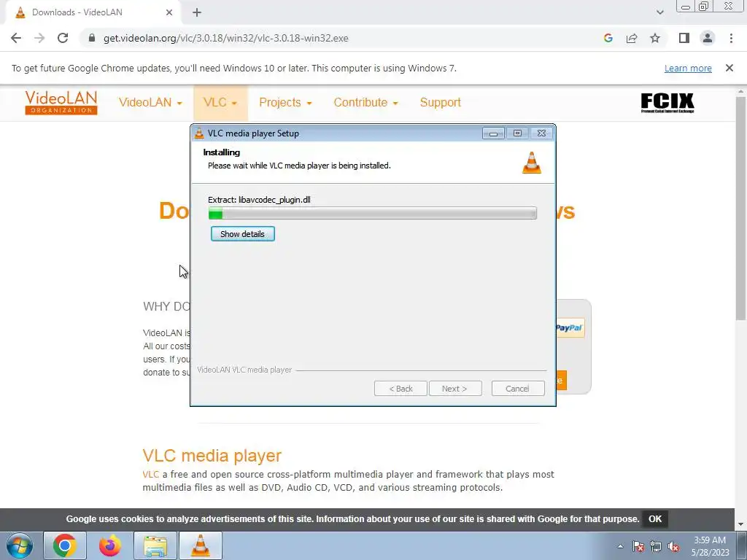Click the maximize button of VLC Setup
The image size is (747, 560).
517,133
